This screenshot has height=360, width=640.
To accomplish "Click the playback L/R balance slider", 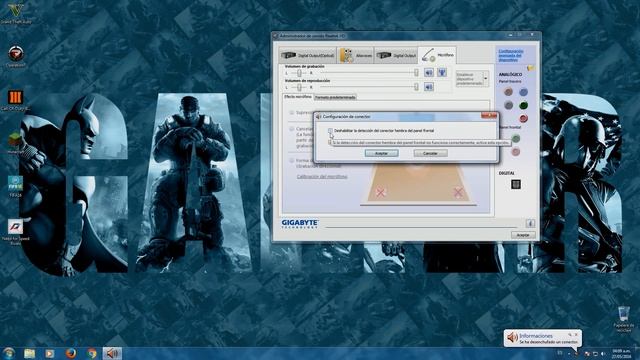I will pos(299,87).
